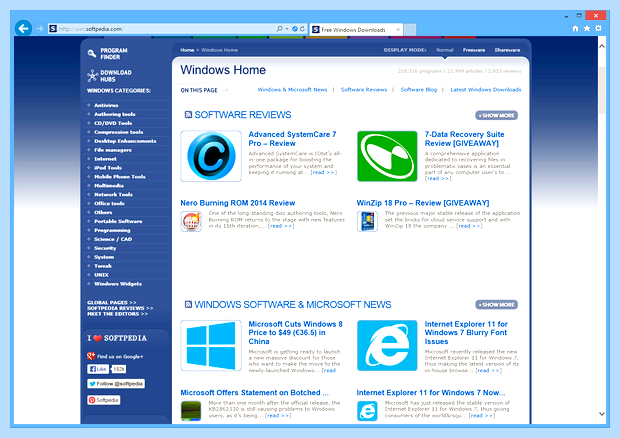The height and width of the screenshot is (438, 620).
Task: Click the browser Forward arrow button
Action: (x=40, y=28)
